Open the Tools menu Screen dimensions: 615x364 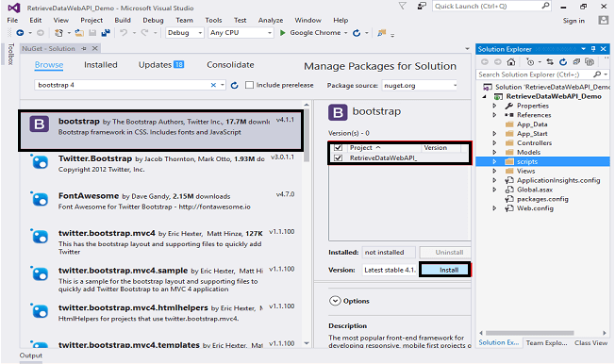coord(213,21)
